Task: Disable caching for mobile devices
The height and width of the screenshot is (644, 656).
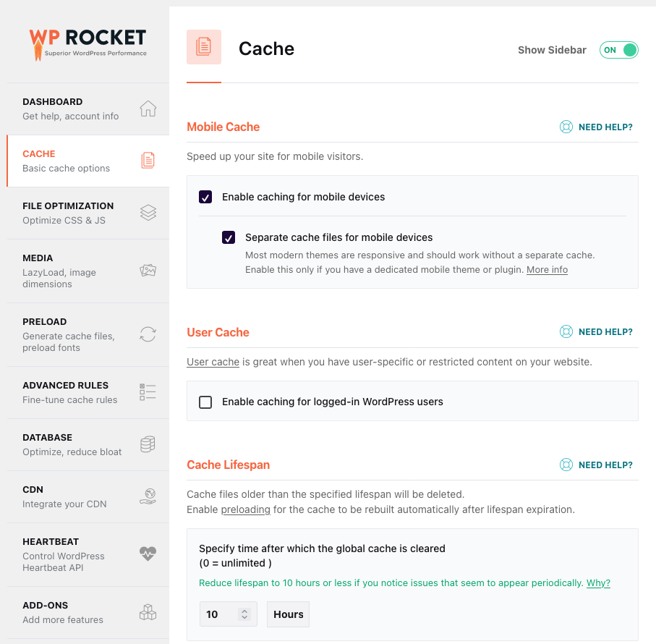Action: click(205, 196)
